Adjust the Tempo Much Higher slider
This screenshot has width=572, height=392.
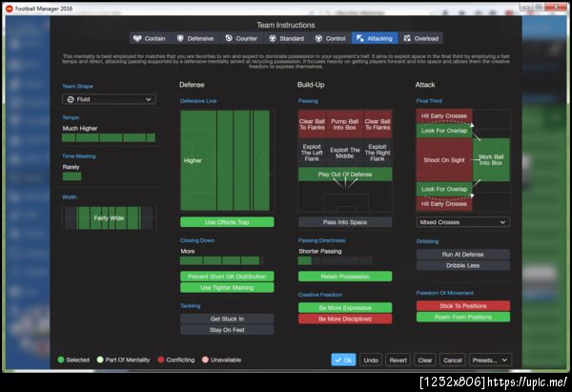(109, 137)
